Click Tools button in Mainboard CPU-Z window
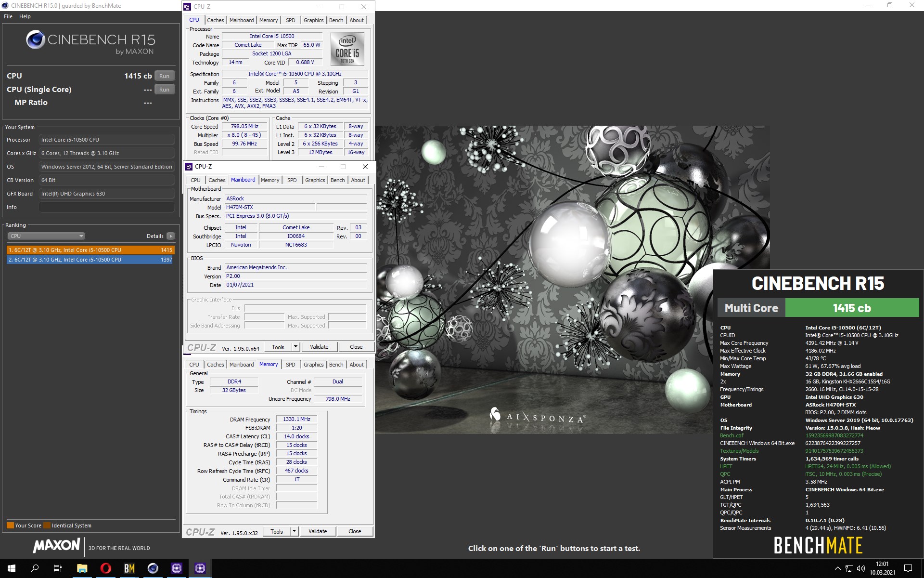 tap(278, 347)
